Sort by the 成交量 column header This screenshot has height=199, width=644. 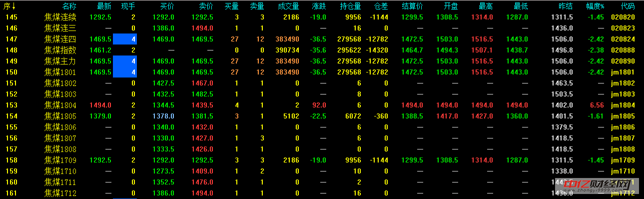(x=288, y=6)
